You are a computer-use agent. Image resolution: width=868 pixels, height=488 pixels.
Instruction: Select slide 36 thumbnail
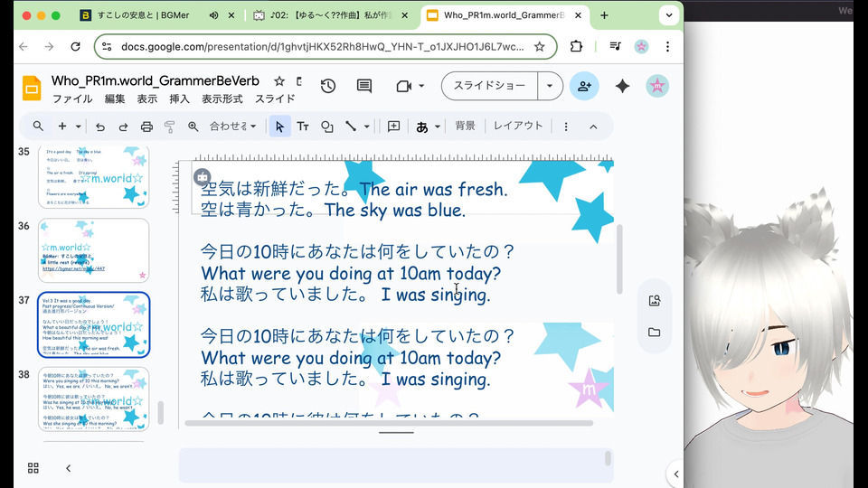point(93,250)
